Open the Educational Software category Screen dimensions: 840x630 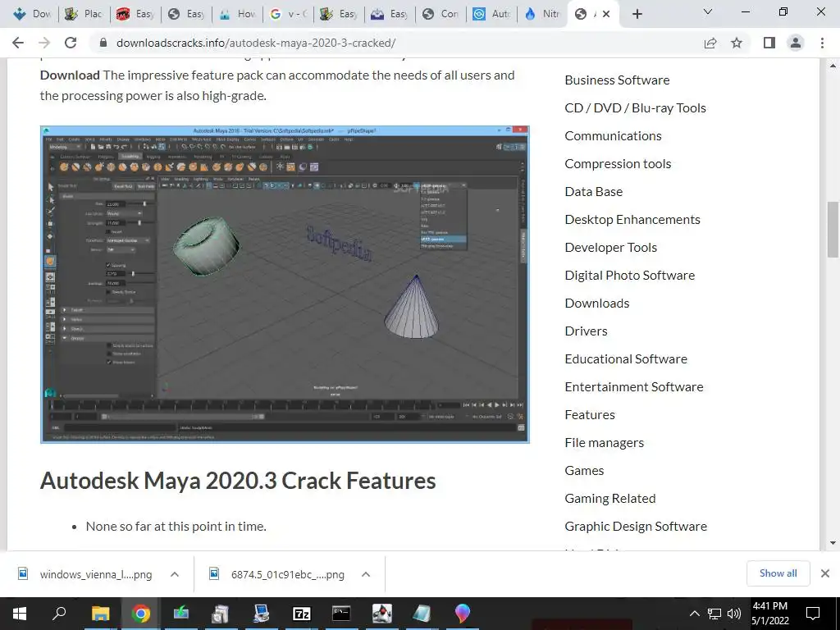(x=626, y=358)
